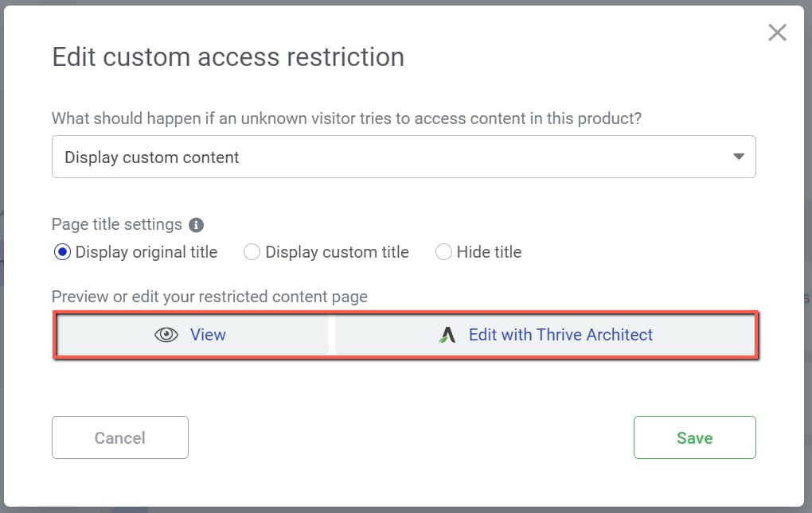812x513 pixels.
Task: Cancel the access restriction changes
Action: pos(120,437)
